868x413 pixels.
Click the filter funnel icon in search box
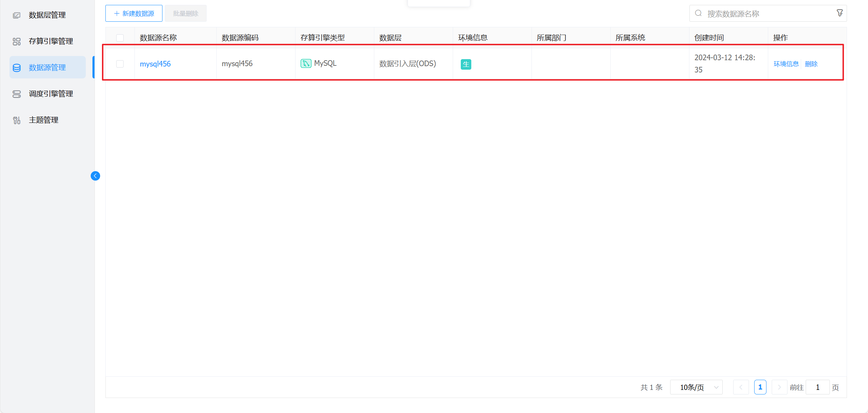pyautogui.click(x=840, y=13)
